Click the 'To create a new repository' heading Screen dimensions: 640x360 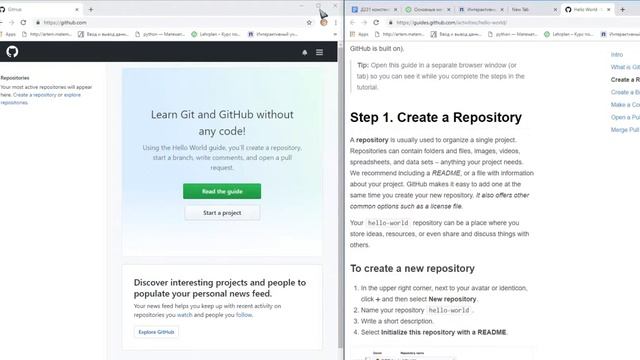(412, 269)
